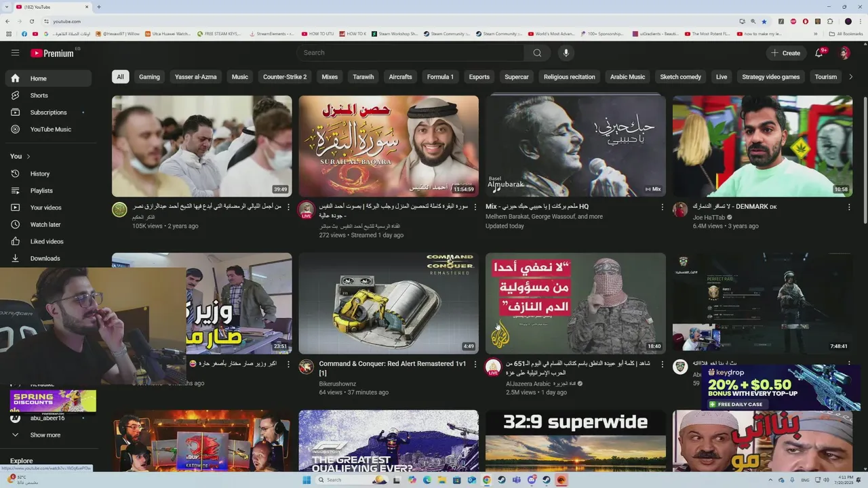The image size is (868, 488).
Task: Open options menu for Melhem Barakat mix
Action: click(x=663, y=207)
